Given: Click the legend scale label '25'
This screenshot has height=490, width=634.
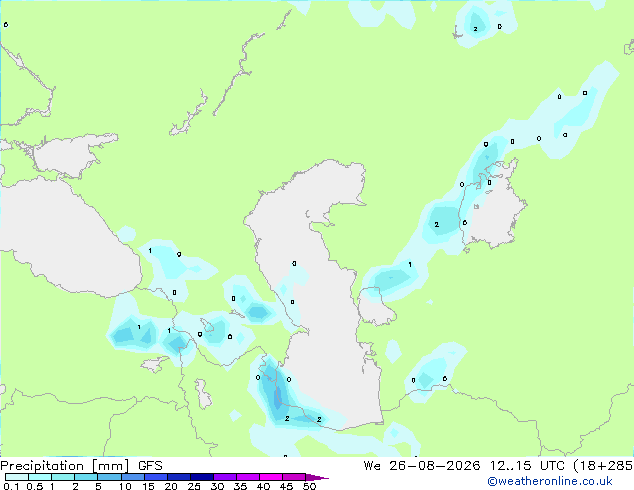Looking at the screenshot, I should [194, 486].
